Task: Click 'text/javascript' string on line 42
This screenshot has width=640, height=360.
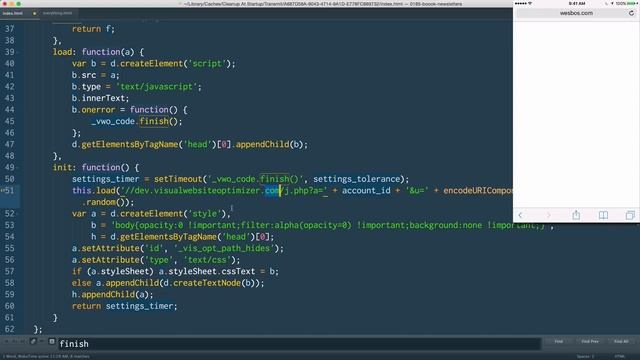Action: (156, 87)
